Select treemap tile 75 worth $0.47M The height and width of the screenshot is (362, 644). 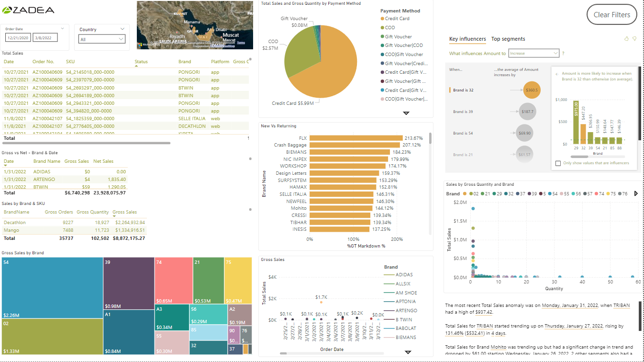[x=238, y=281]
